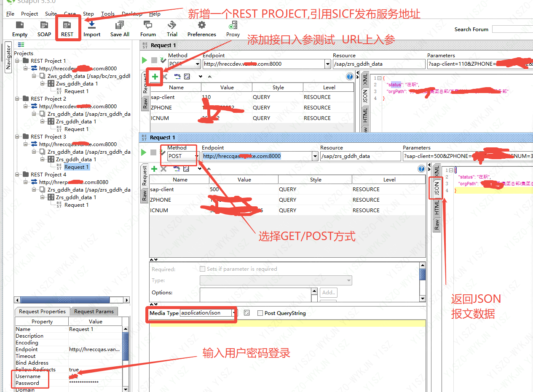Image resolution: width=533 pixels, height=392 pixels.
Task: Move parameter down arrow in hreccdev request
Action: point(201,77)
